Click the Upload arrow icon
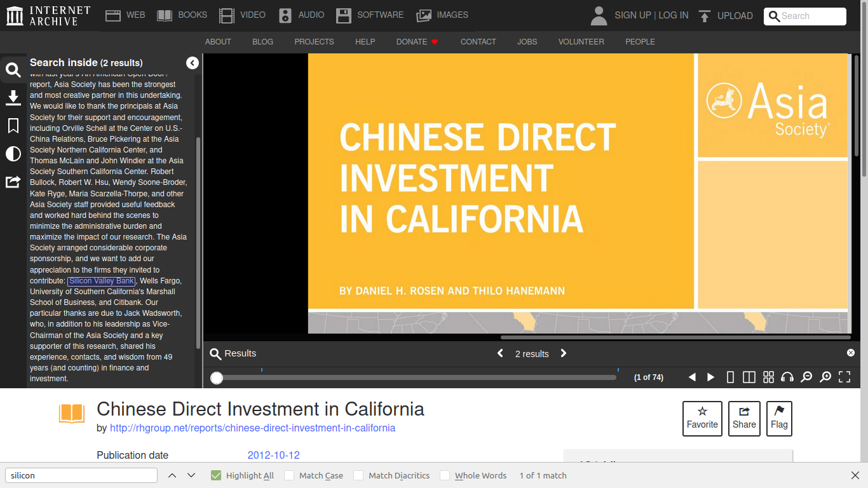The width and height of the screenshot is (868, 488). click(704, 16)
